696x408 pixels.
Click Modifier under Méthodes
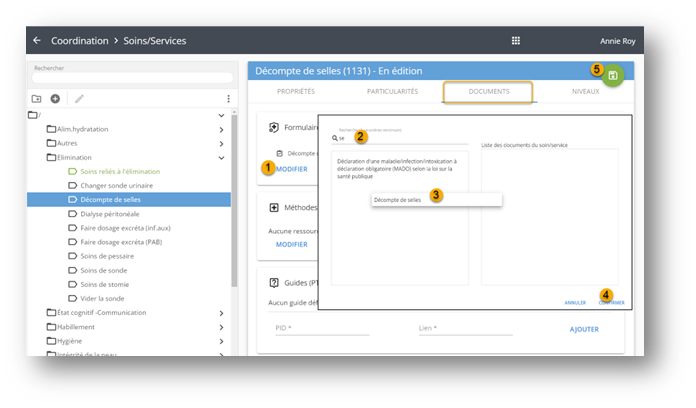click(x=291, y=244)
